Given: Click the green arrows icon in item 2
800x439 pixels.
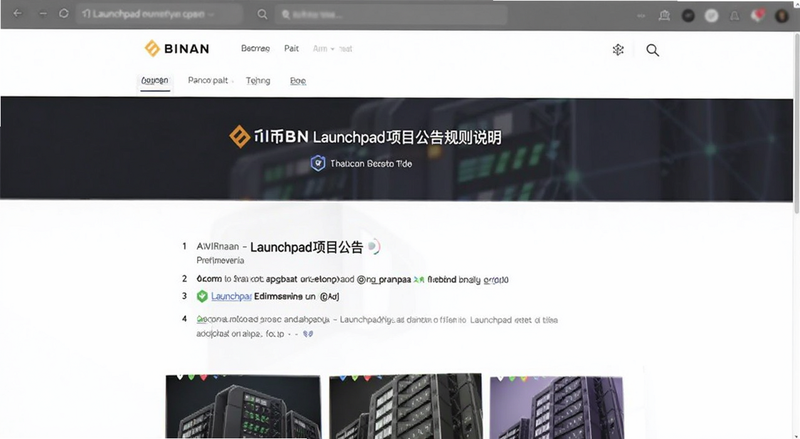Looking at the screenshot, I should coord(419,279).
